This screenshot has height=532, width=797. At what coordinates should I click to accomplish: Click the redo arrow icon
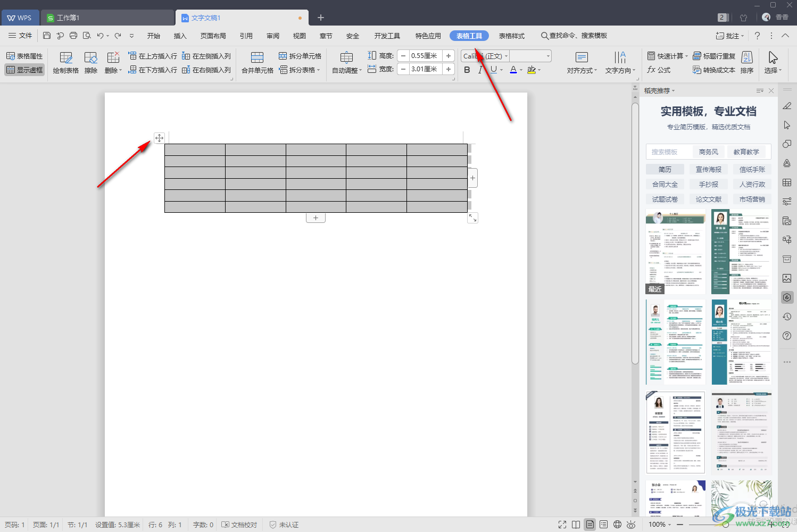coord(118,36)
